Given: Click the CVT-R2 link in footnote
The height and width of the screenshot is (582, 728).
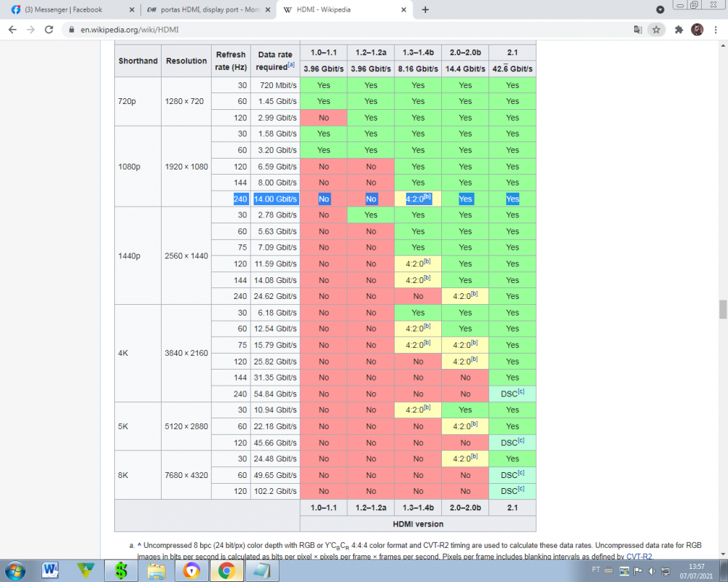Looking at the screenshot, I should coord(638,557).
